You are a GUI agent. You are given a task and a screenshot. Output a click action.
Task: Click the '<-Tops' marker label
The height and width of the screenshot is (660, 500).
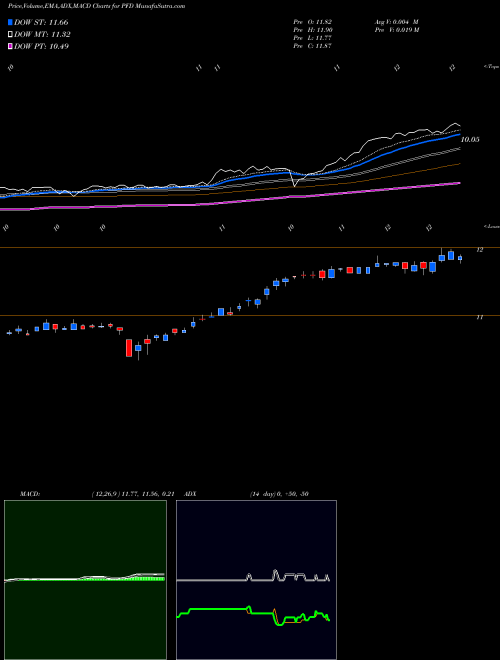click(x=491, y=67)
